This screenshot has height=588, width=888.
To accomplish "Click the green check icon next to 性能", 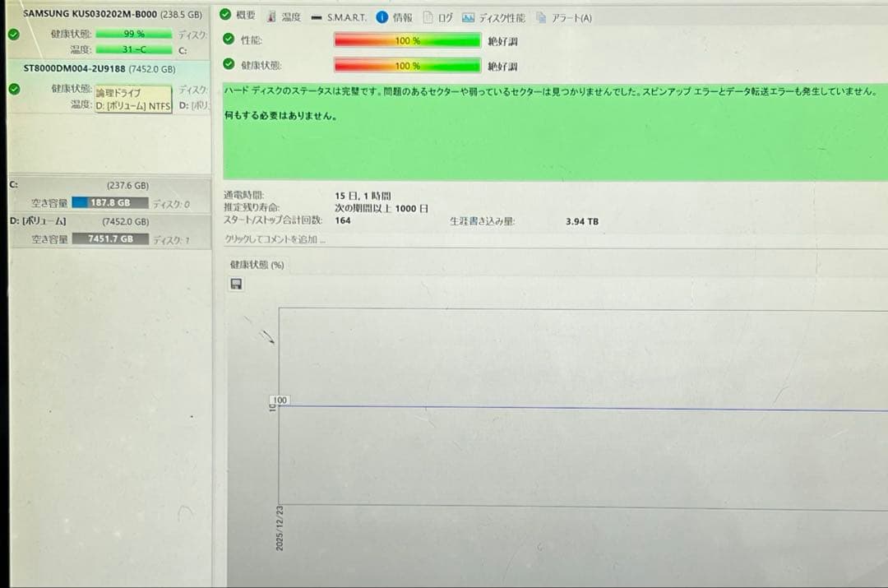I will (227, 39).
